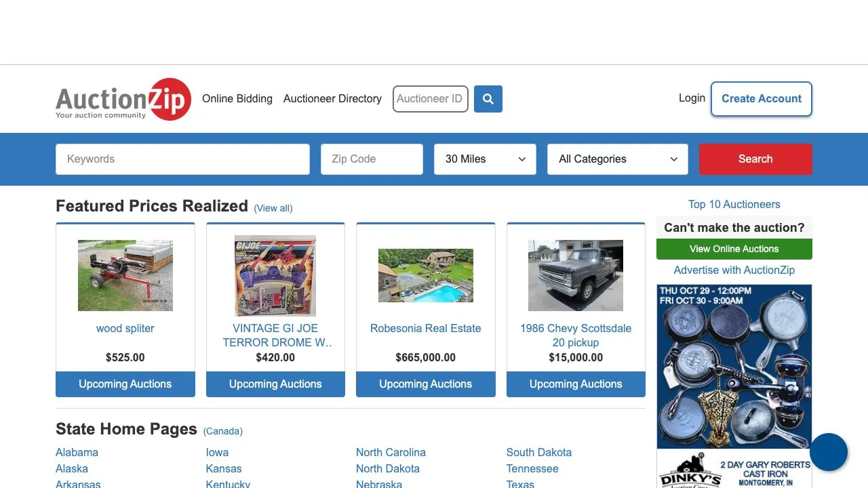Click into the Auctioneer ID field
Viewport: 868px width, 488px height.
point(431,99)
